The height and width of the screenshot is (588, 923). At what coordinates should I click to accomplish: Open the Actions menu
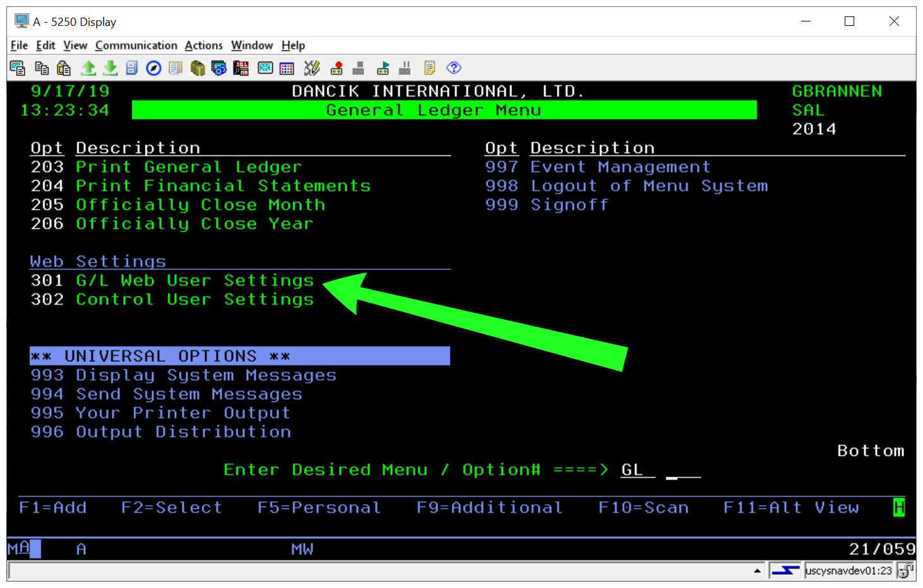[203, 45]
